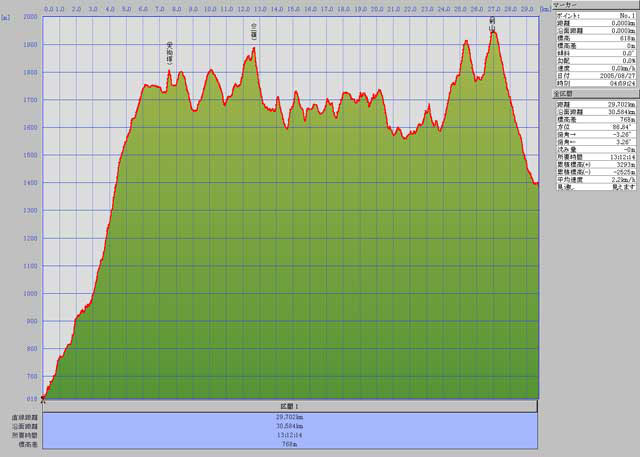Click the 2000 elevation axis tick label
Viewport: 640px width, 457px height.
30,17
